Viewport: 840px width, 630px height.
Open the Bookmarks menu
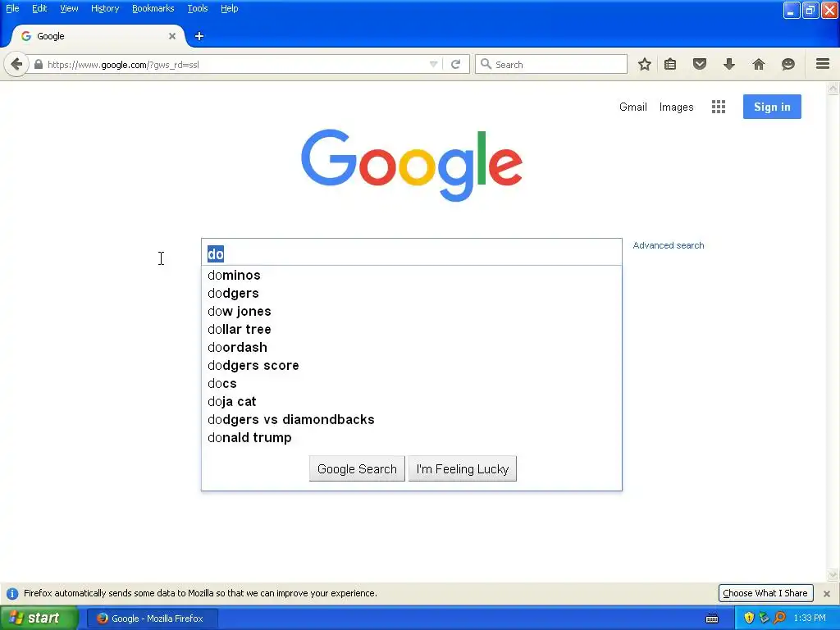coord(153,8)
